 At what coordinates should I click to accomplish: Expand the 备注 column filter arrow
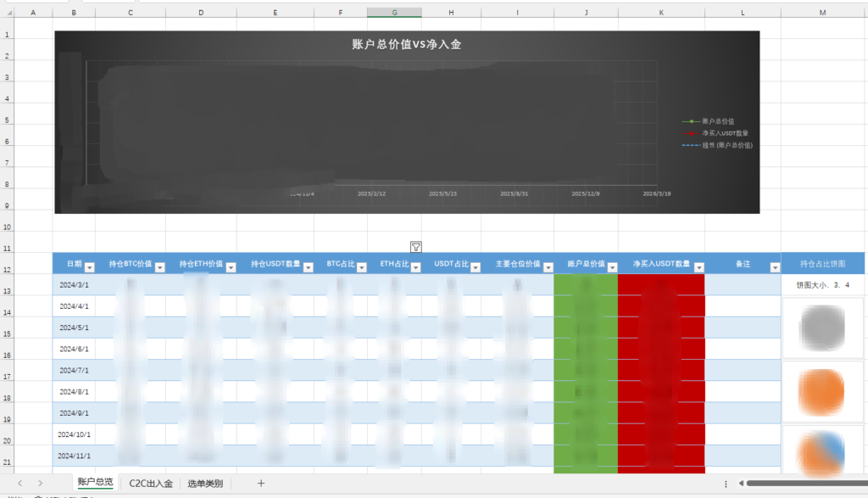[774, 266]
